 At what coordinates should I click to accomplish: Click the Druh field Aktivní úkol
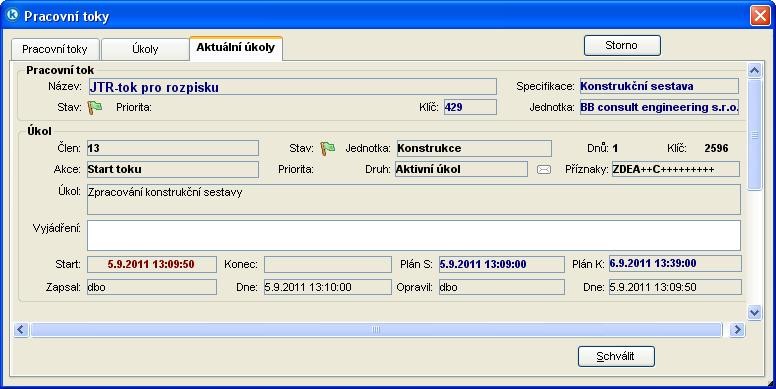(461, 169)
